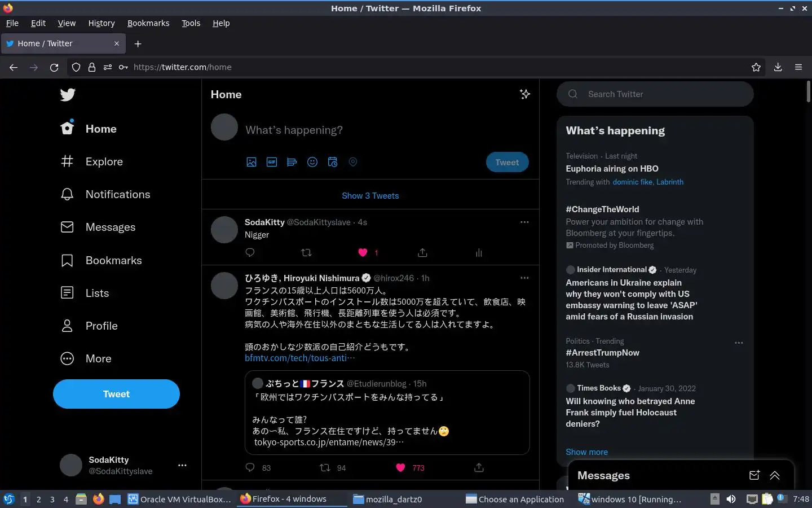Switch to workspace 2 in taskbar

(x=38, y=499)
